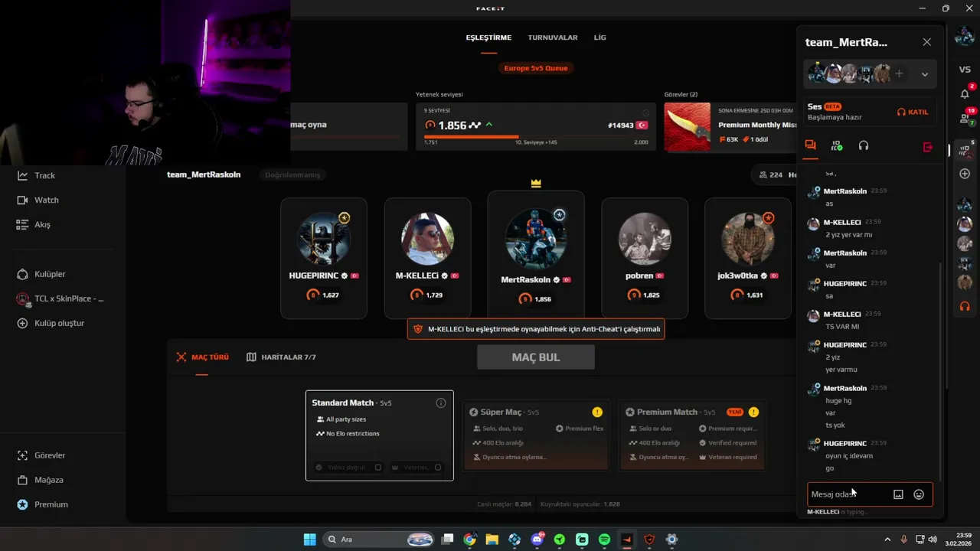Click orange headphones icon in right rail
The width and height of the screenshot is (980, 551).
pos(965,306)
